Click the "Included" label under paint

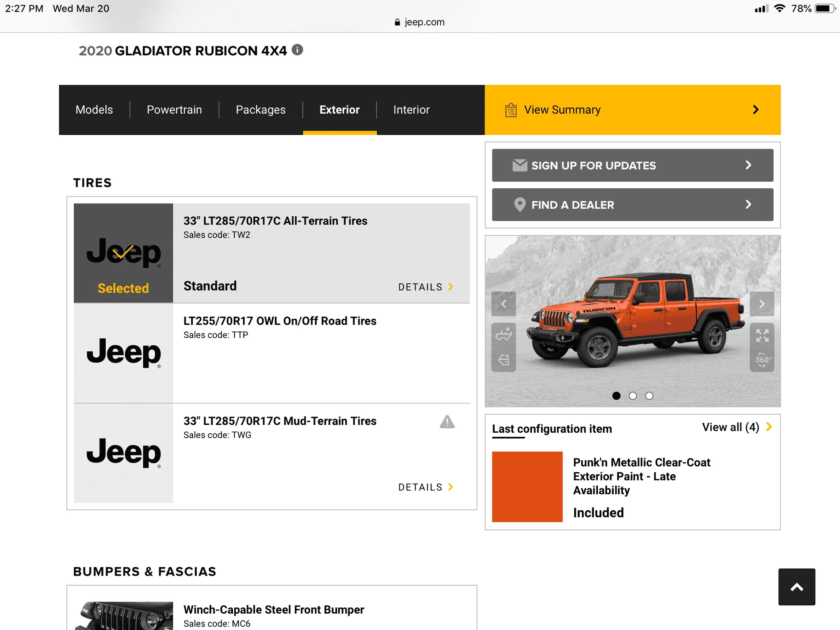coord(598,512)
